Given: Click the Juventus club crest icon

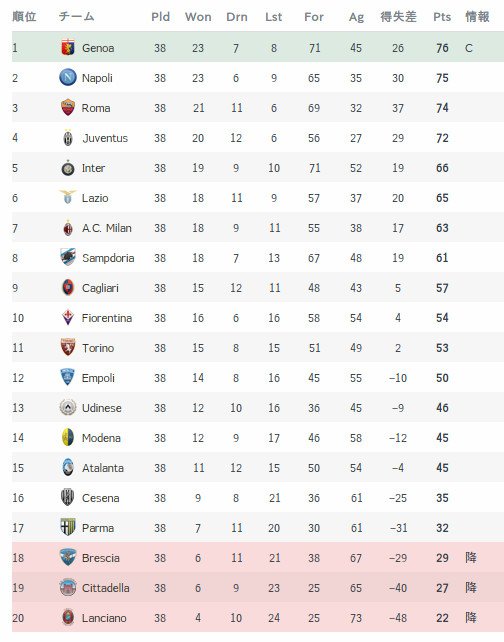Looking at the screenshot, I should 68,138.
